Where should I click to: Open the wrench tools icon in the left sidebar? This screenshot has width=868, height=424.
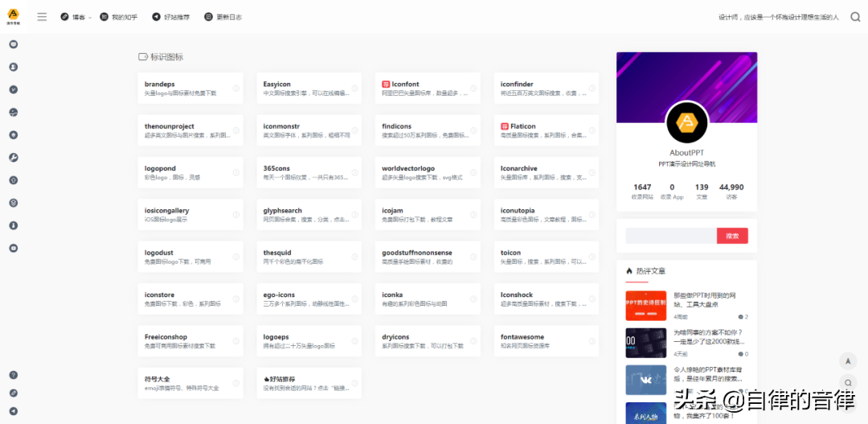[14, 158]
